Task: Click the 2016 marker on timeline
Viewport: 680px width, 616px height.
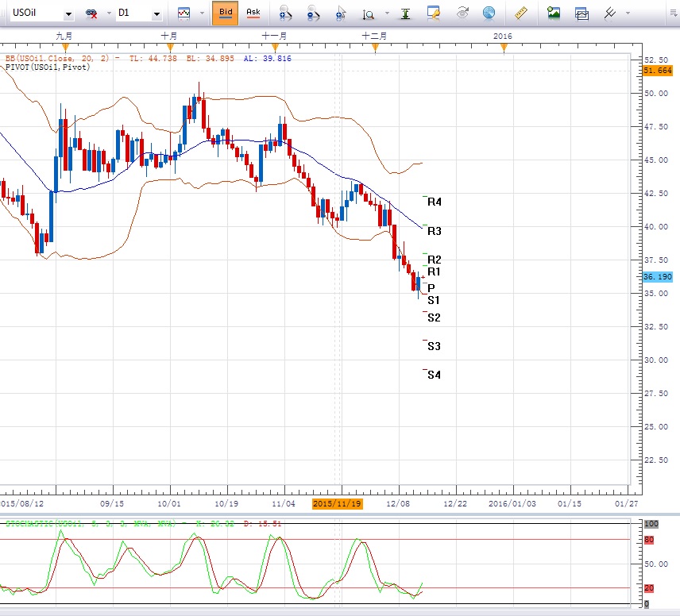Action: (502, 37)
